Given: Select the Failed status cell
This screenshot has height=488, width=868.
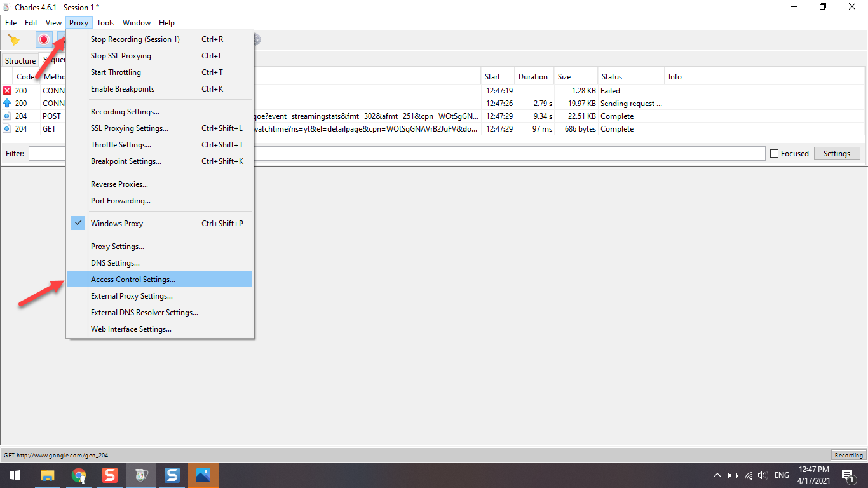Looking at the screenshot, I should tap(631, 91).
